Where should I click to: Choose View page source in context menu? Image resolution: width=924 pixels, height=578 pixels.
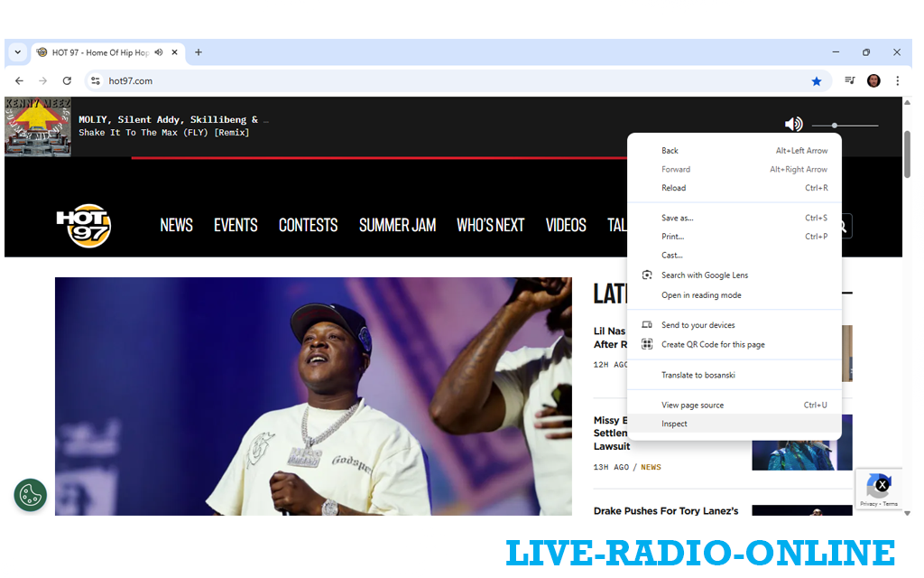tap(692, 406)
